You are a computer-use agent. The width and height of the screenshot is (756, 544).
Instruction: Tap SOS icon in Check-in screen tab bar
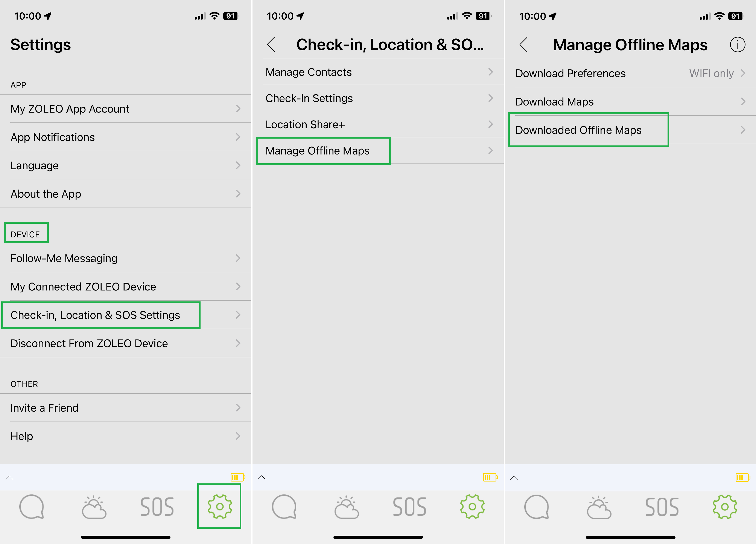coord(409,507)
